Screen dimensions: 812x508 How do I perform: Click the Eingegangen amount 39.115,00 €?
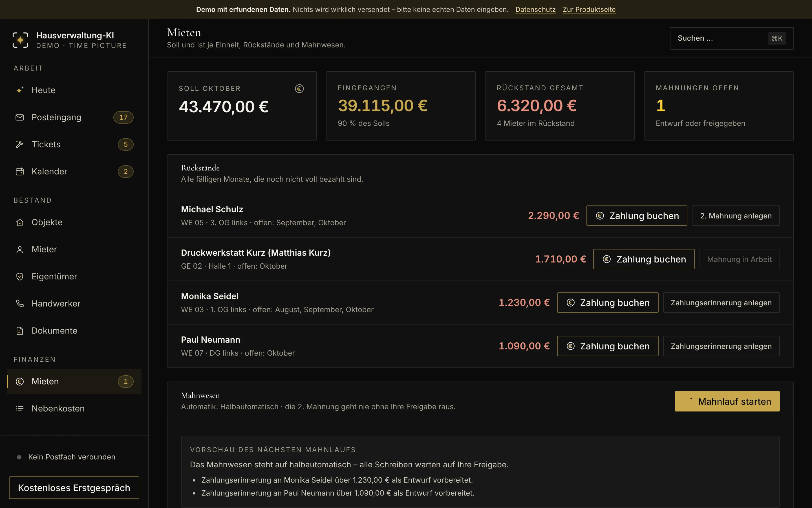383,106
